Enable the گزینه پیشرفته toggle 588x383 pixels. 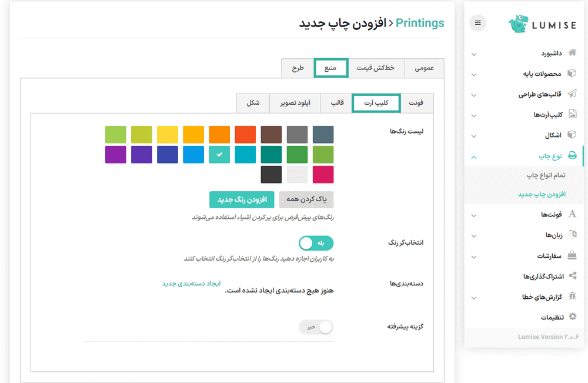click(316, 327)
